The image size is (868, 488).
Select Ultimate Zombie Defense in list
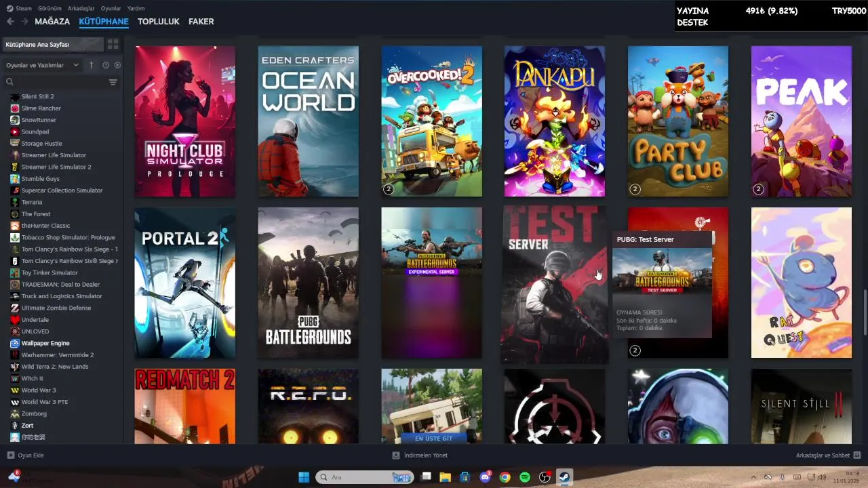coord(61,308)
